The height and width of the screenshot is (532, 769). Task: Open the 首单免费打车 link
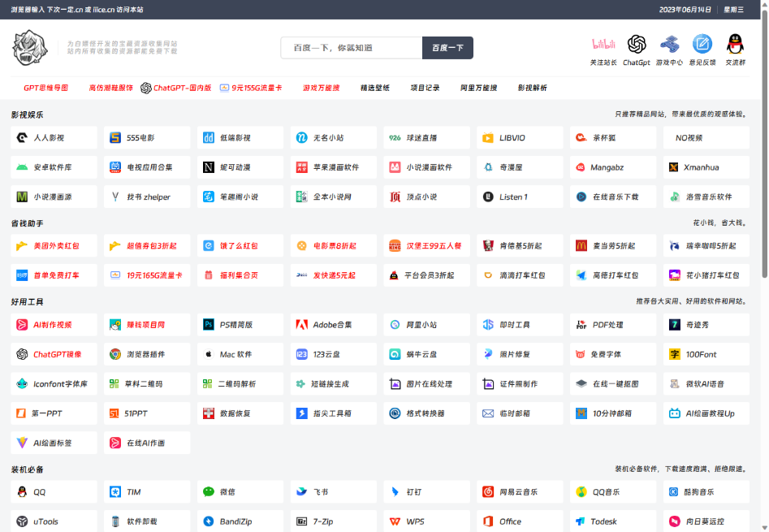[54, 275]
